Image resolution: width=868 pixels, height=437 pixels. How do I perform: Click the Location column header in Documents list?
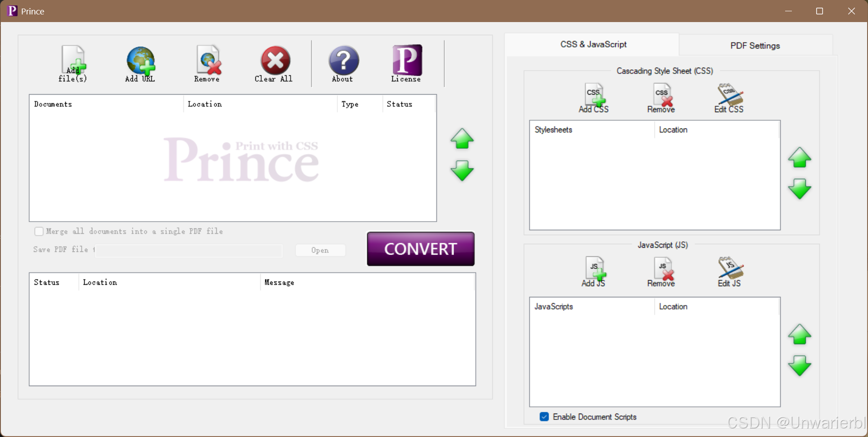coord(260,104)
